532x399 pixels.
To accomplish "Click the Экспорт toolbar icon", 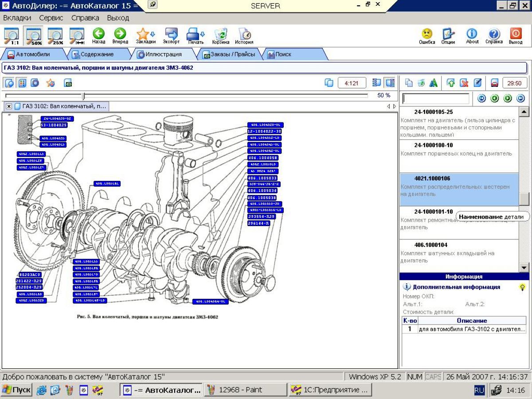I will click(171, 36).
